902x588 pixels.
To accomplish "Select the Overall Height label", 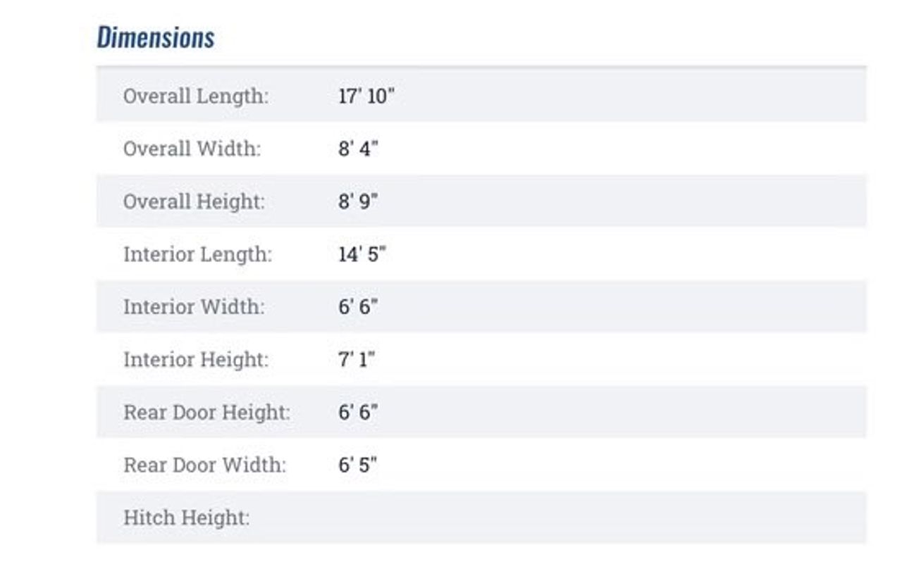I will pos(194,201).
